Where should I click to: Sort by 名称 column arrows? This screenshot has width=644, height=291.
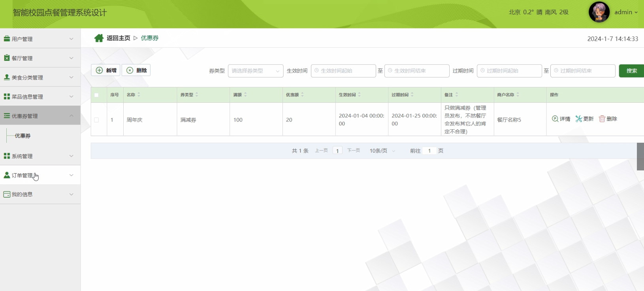pos(139,94)
